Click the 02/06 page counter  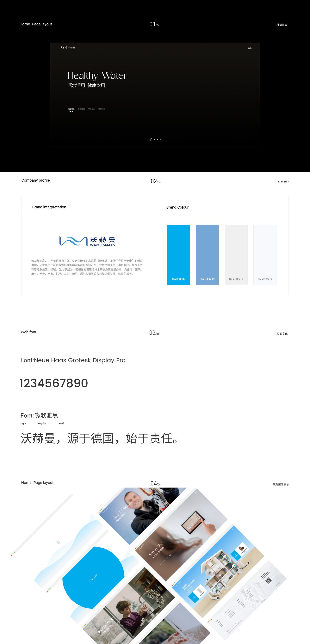pos(156,181)
